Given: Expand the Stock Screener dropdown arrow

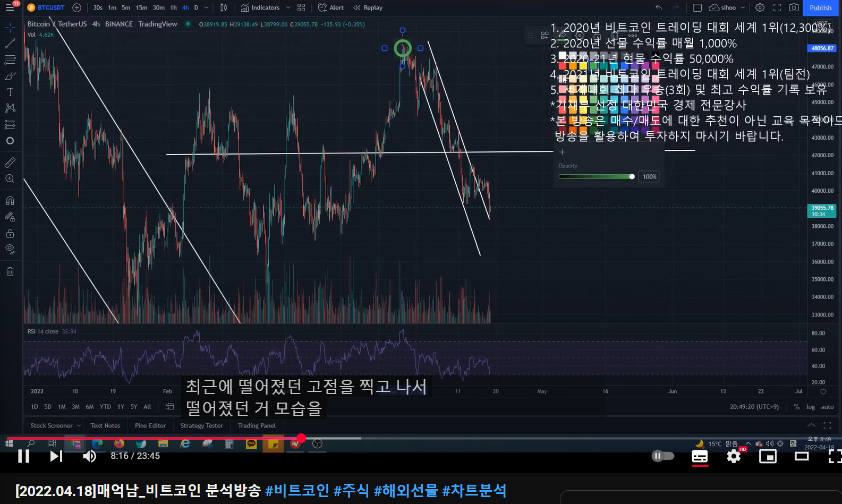Looking at the screenshot, I should click(x=79, y=425).
